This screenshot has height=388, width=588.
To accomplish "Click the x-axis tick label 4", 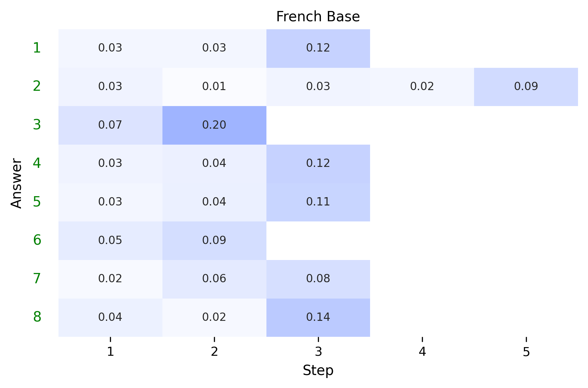I will 422,352.
